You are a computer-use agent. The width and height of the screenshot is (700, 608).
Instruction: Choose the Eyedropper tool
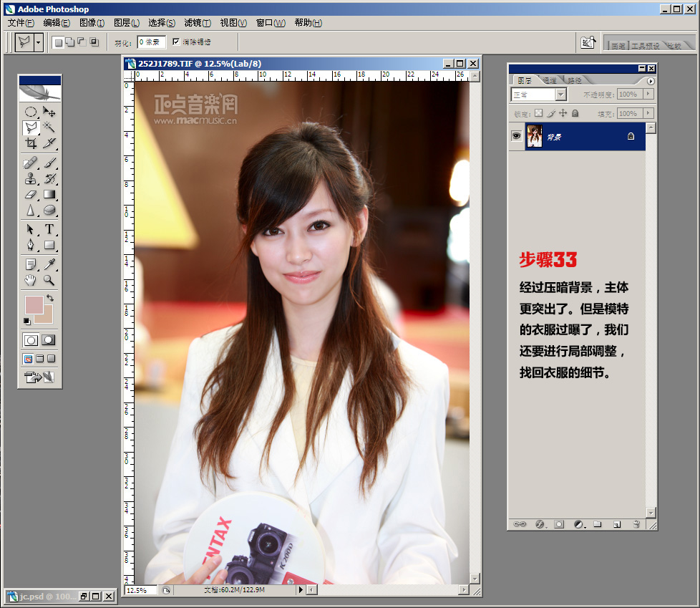[49, 264]
